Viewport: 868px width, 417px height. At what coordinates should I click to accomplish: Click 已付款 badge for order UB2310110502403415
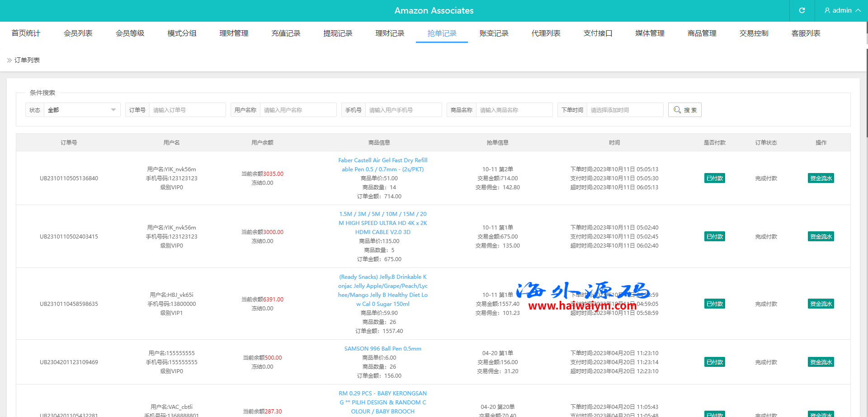click(x=714, y=237)
